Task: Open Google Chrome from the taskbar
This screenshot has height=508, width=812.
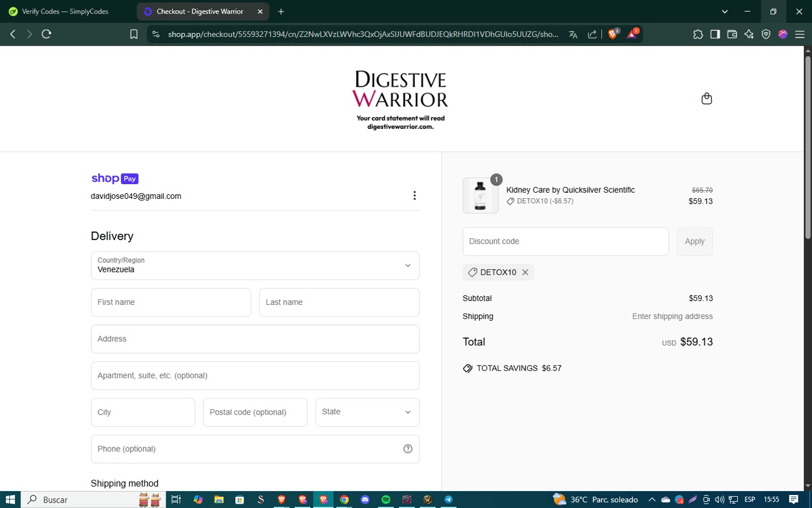Action: tap(344, 499)
